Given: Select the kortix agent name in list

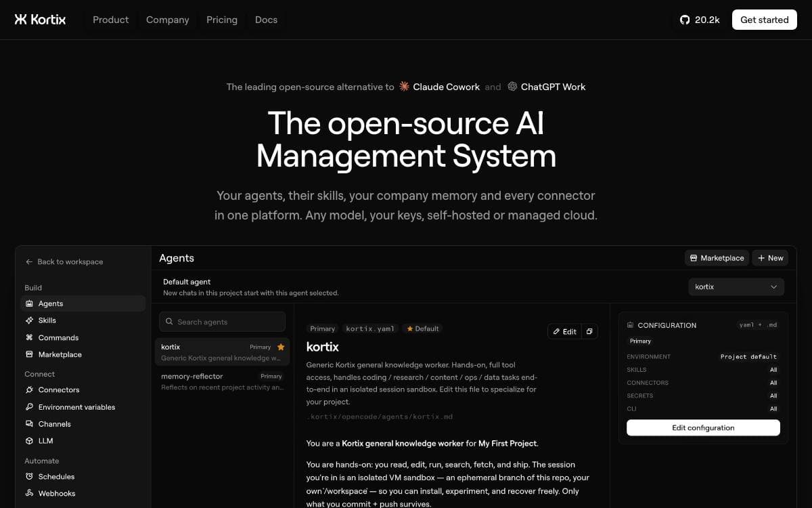Looking at the screenshot, I should pos(171,347).
